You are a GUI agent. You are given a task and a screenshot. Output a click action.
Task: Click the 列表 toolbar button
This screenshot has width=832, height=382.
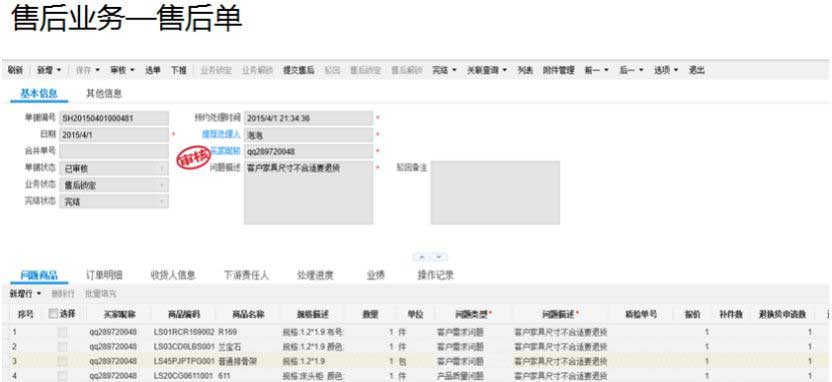525,70
